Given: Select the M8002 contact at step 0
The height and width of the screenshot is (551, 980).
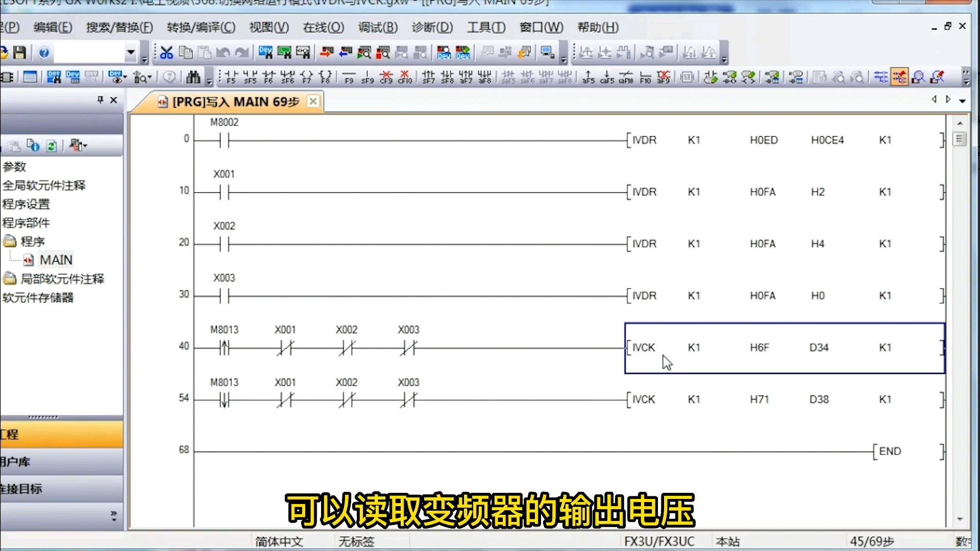Looking at the screenshot, I should (x=224, y=140).
